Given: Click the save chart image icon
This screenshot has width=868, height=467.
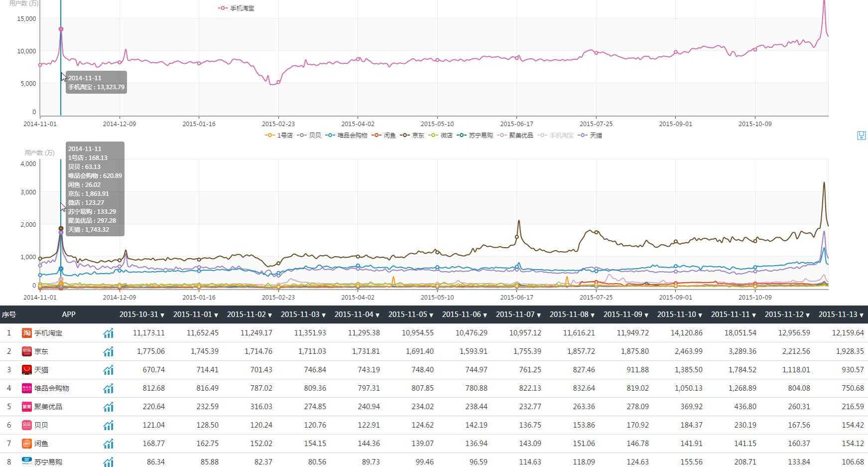Looking at the screenshot, I should pos(861,136).
